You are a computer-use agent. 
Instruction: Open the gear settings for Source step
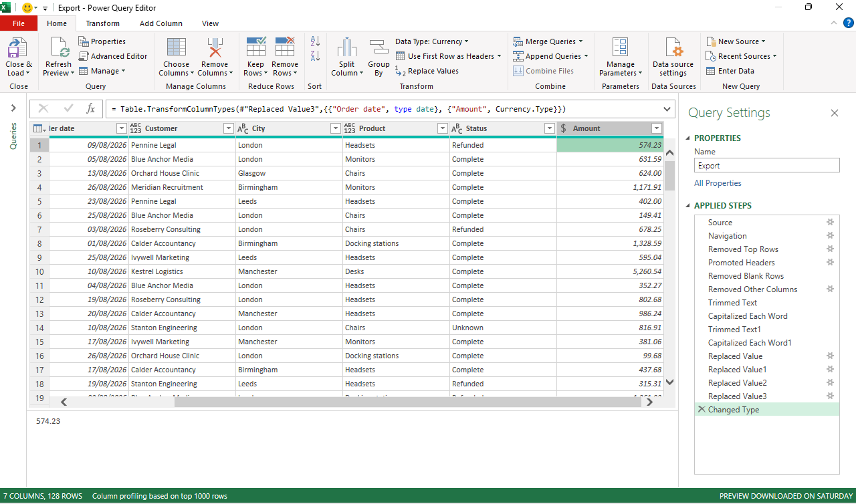coord(831,223)
